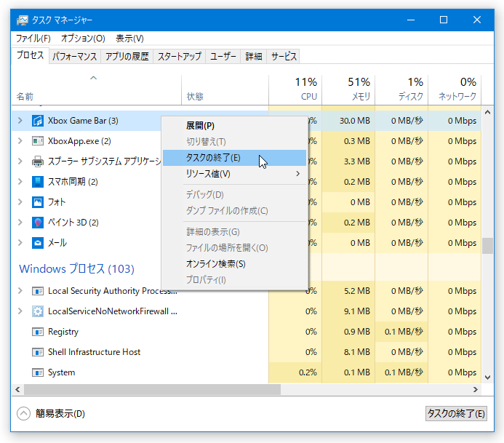Viewport: 504px width, 443px height.
Task: Expand Local Security Authority Process row
Action: (20, 291)
